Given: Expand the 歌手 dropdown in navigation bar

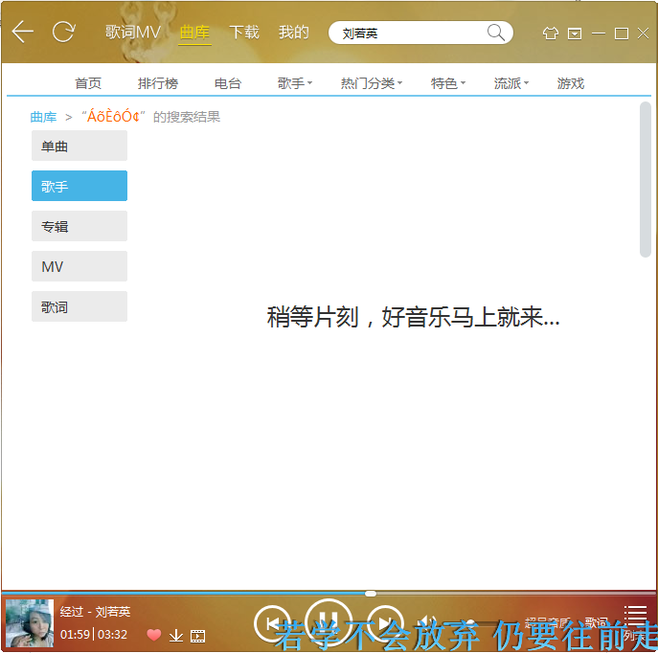Looking at the screenshot, I should point(295,83).
